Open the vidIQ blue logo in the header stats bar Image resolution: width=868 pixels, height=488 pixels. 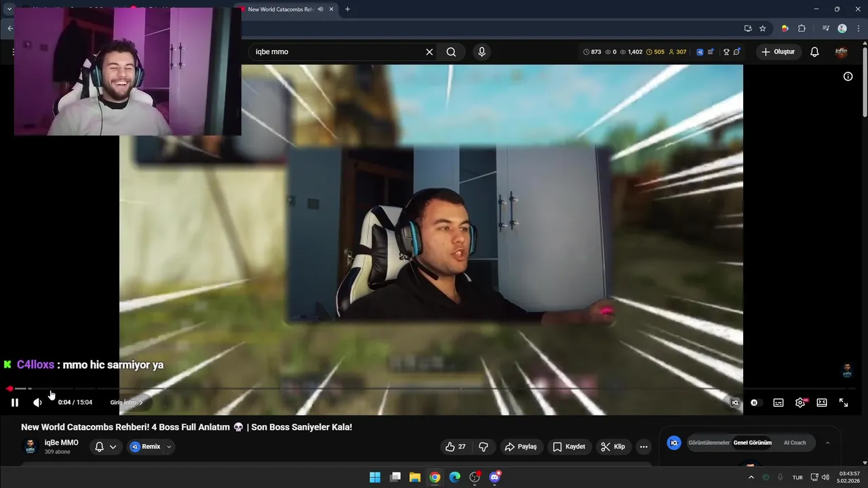click(x=700, y=52)
